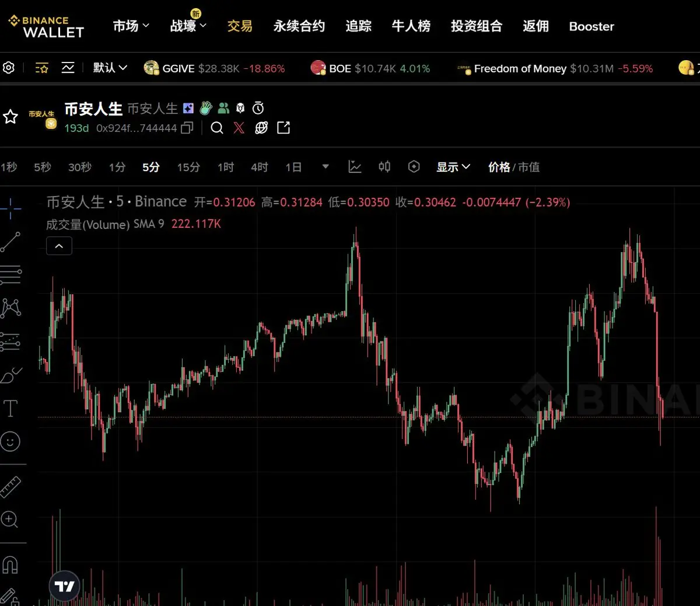Viewport: 700px width, 606px height.
Task: Click the favorites list star icon
Action: pos(41,68)
